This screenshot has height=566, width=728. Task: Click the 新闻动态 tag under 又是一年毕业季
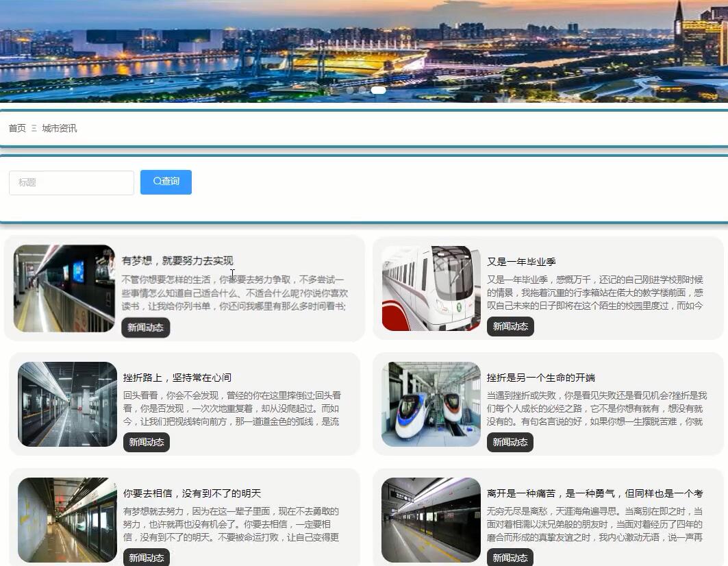click(x=510, y=327)
